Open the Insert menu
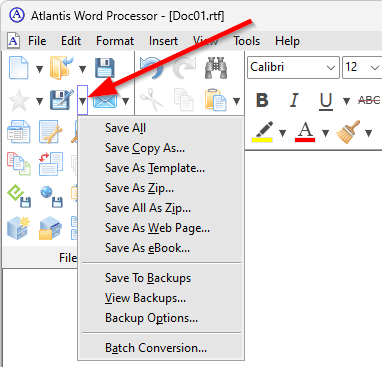This screenshot has width=382, height=367. [x=163, y=41]
